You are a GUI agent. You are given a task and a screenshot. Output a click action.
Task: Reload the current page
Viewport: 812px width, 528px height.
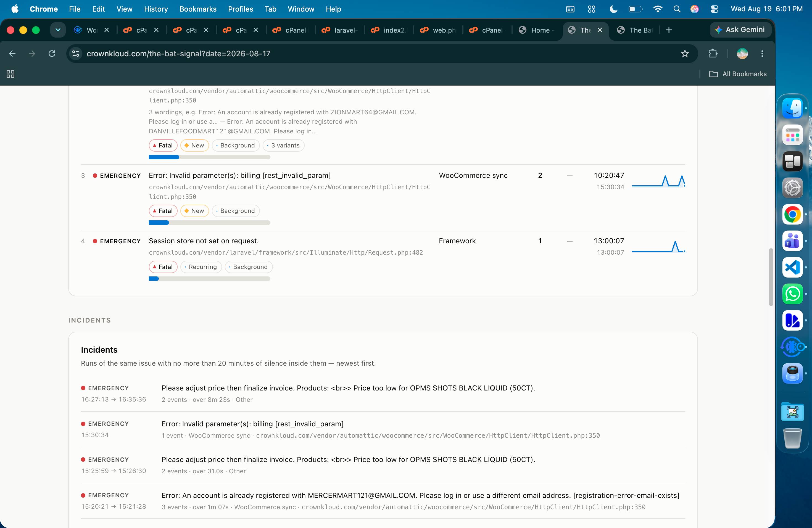(x=52, y=54)
